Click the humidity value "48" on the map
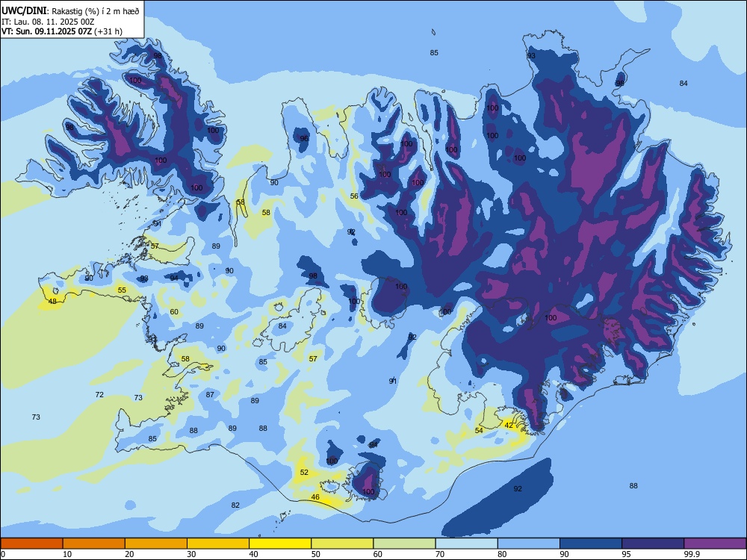747x560 pixels. pos(52,302)
